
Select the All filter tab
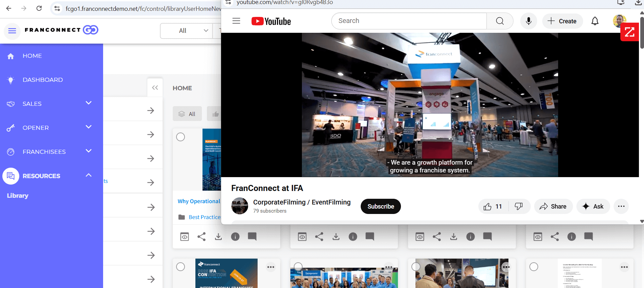[187, 114]
